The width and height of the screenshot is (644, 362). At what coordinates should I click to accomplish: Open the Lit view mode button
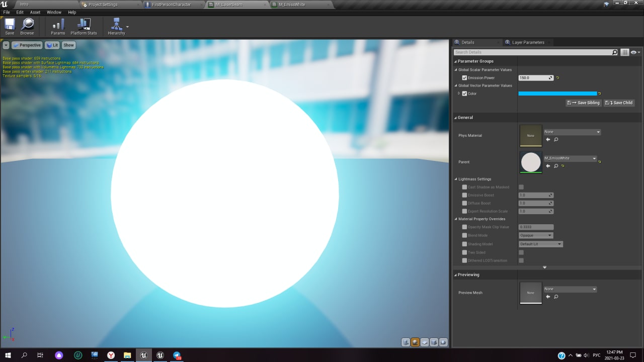click(x=52, y=45)
